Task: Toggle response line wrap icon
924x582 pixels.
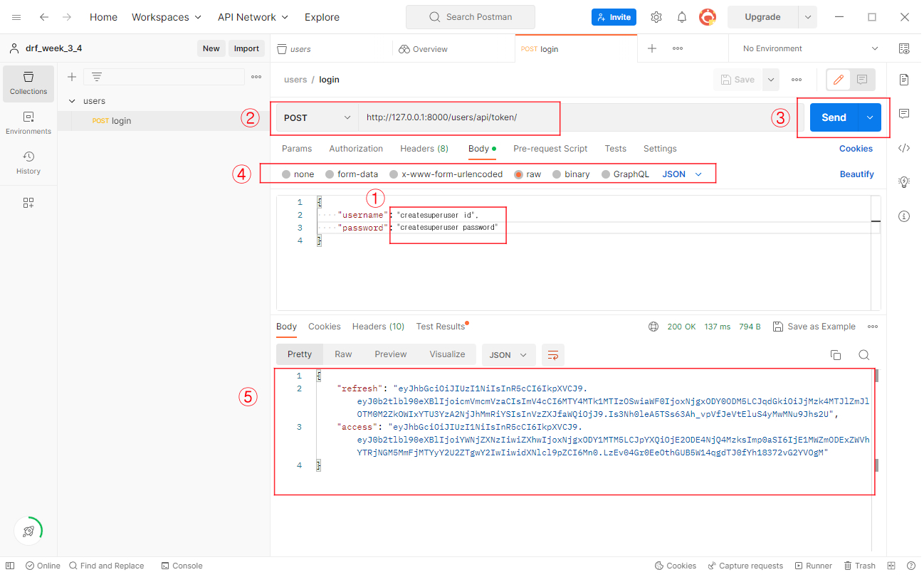Action: click(x=553, y=355)
